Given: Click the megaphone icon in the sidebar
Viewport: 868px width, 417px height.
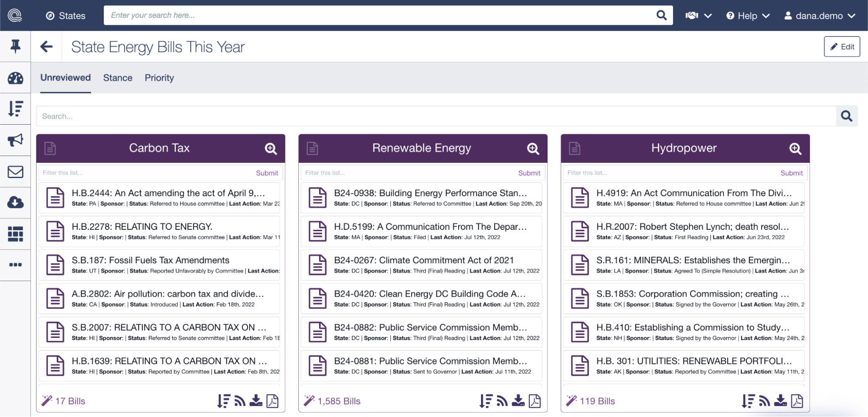Looking at the screenshot, I should point(15,141).
